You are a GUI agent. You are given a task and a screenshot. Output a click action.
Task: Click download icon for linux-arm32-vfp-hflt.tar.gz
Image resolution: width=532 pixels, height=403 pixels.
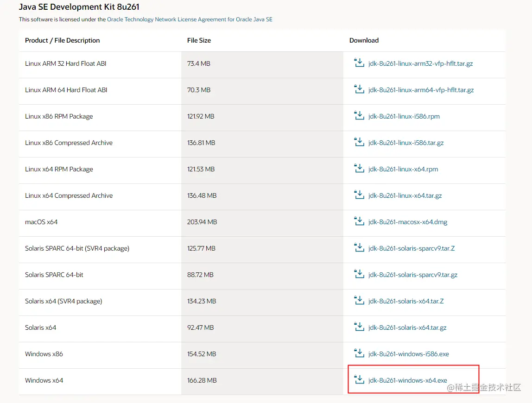tap(359, 63)
